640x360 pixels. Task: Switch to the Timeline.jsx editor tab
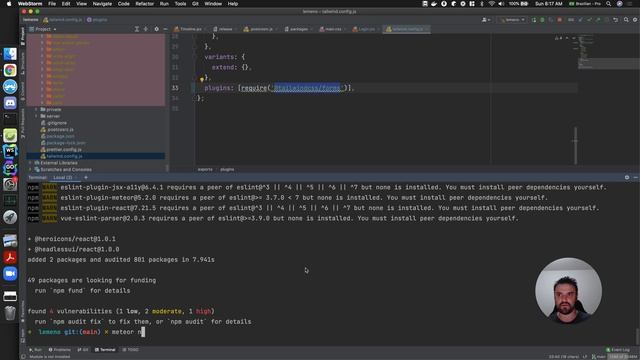point(189,29)
